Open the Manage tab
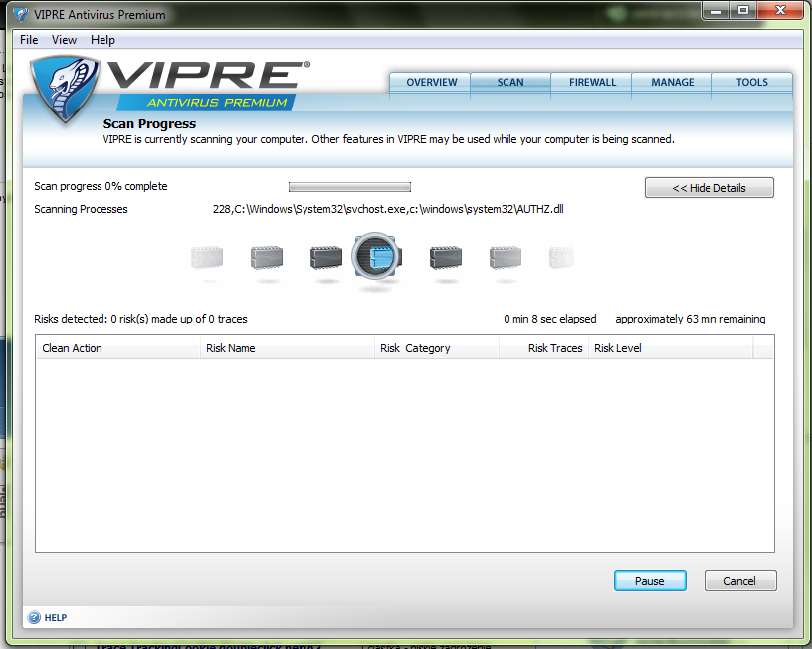 (x=672, y=83)
